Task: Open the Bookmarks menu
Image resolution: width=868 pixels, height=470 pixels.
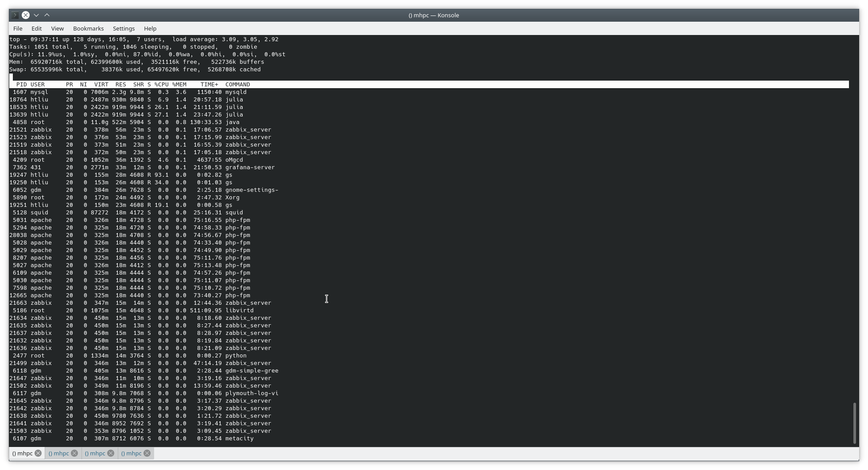Action: point(89,28)
